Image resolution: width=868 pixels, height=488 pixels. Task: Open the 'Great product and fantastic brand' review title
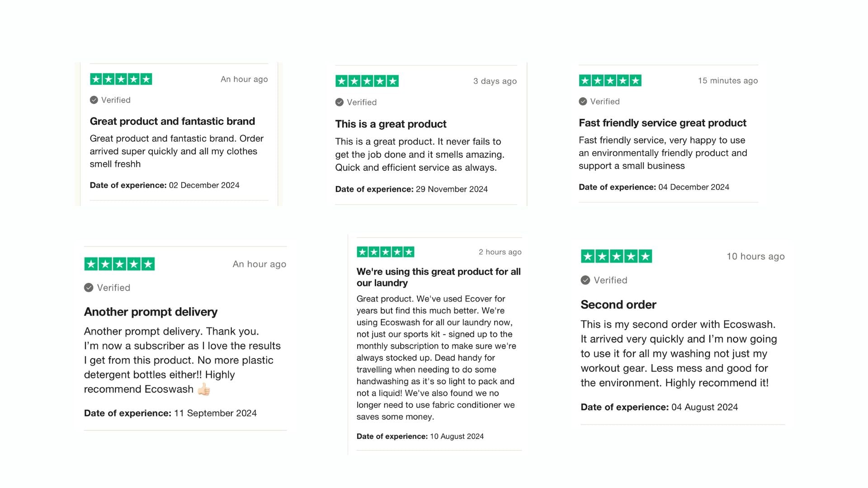pos(172,121)
